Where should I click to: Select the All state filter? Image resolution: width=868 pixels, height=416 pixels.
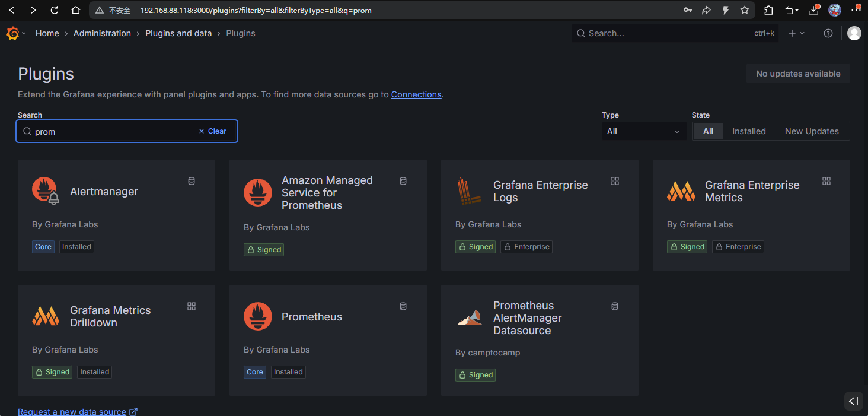[708, 131]
